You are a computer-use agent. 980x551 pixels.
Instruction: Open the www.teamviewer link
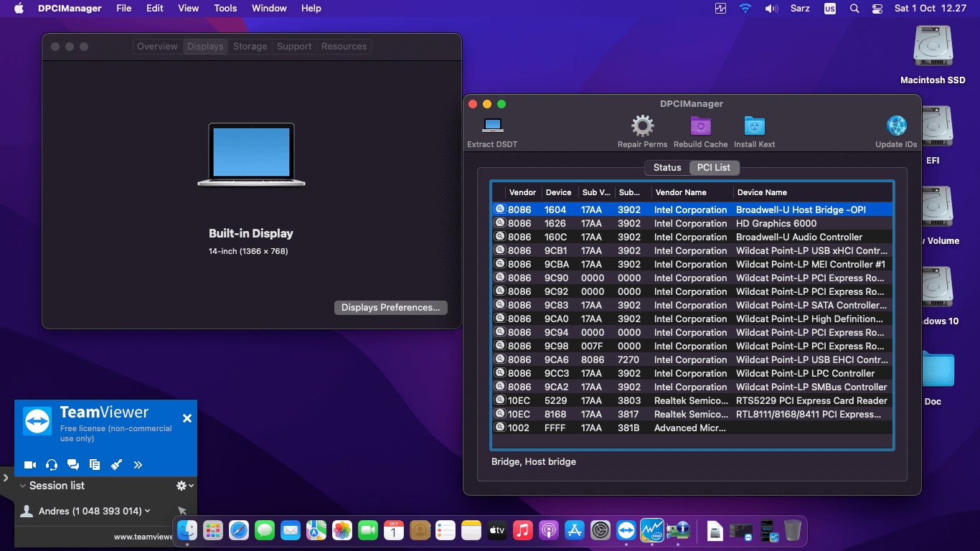click(x=143, y=536)
